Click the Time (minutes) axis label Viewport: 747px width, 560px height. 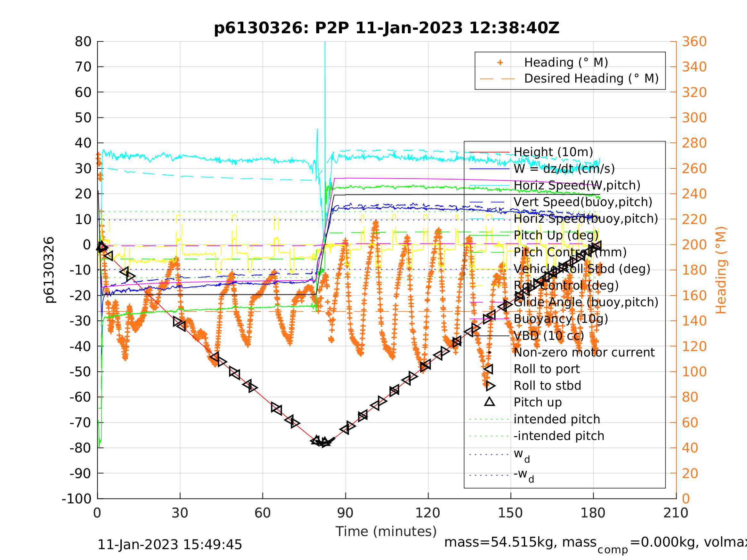pyautogui.click(x=386, y=532)
